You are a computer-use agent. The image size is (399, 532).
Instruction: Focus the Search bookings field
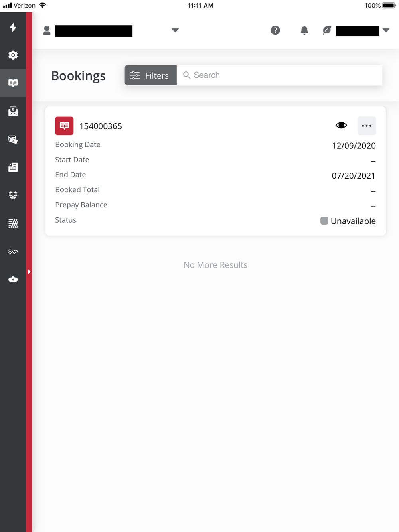(279, 75)
